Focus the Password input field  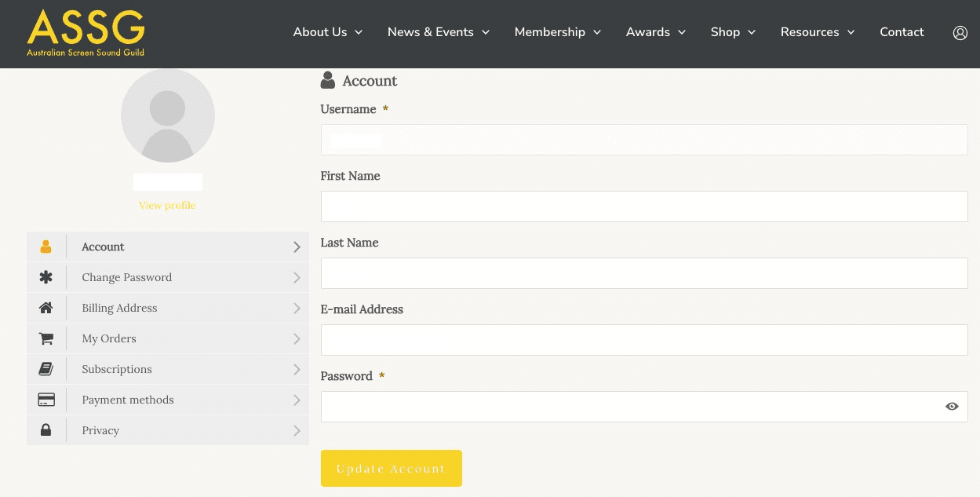pyautogui.click(x=628, y=407)
